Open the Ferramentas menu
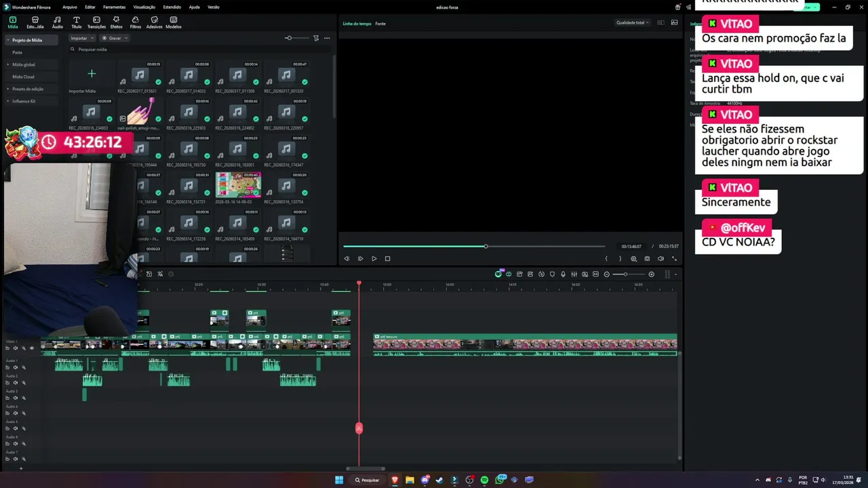 [x=114, y=7]
